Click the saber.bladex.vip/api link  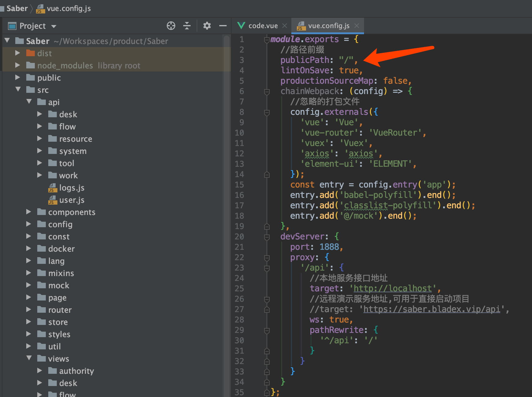pos(432,309)
